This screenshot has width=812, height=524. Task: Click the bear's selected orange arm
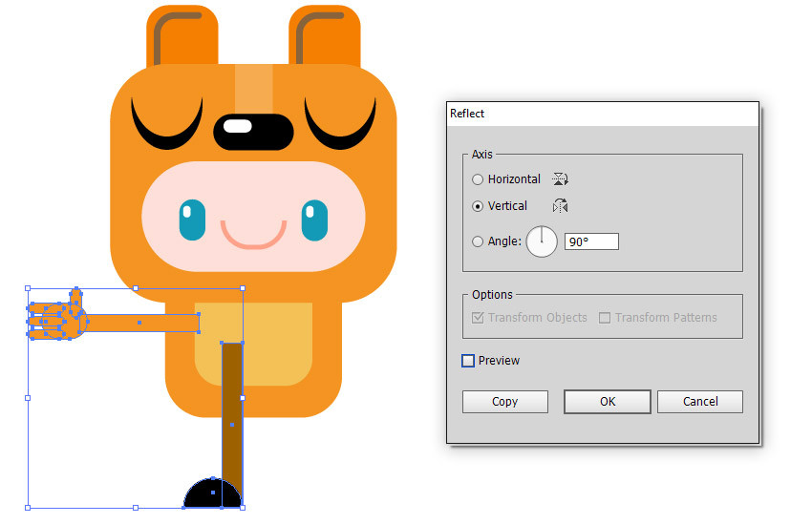139,323
